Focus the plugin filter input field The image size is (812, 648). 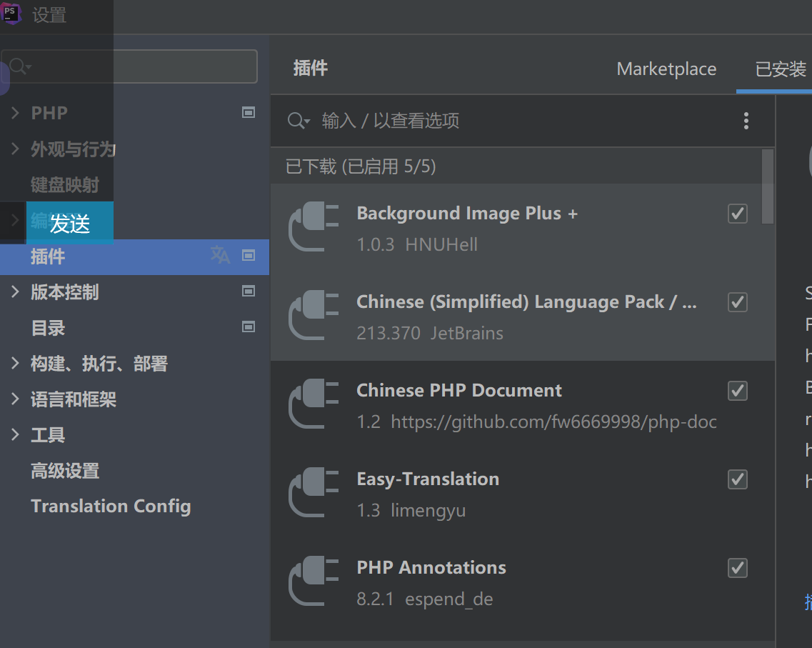pyautogui.click(x=523, y=121)
